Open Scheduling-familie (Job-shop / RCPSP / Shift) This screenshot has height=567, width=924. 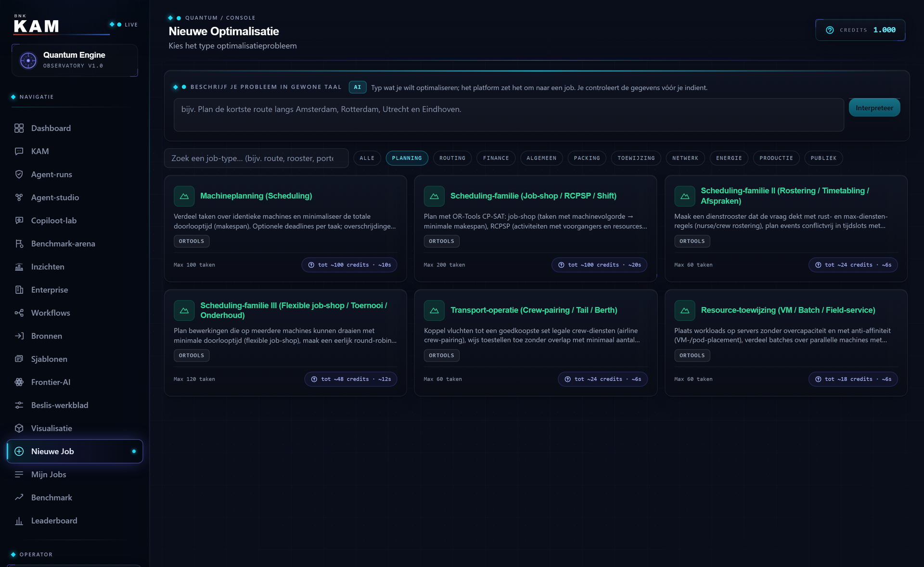[536, 228]
